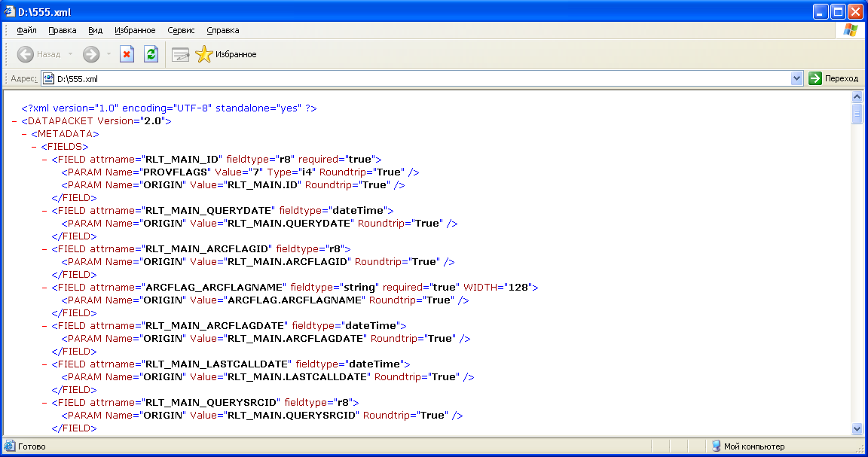Screen dimensions: 868x457
Task: Open the Правка menu
Action: click(x=62, y=30)
